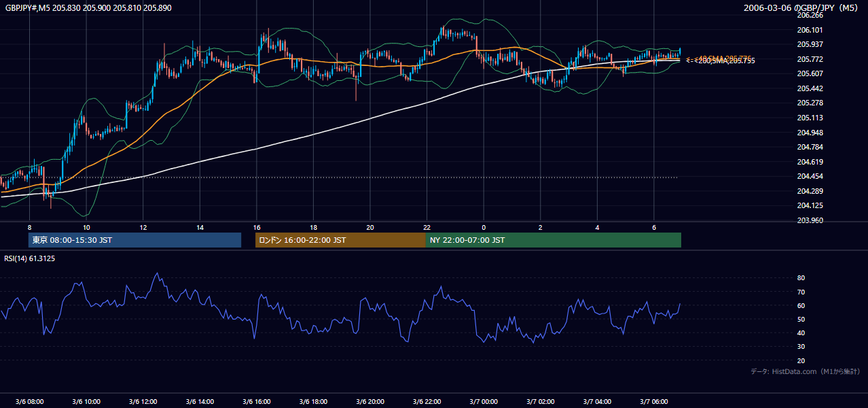Click RSI scale level 60
Screen dimensions: 868x408
[x=801, y=305]
